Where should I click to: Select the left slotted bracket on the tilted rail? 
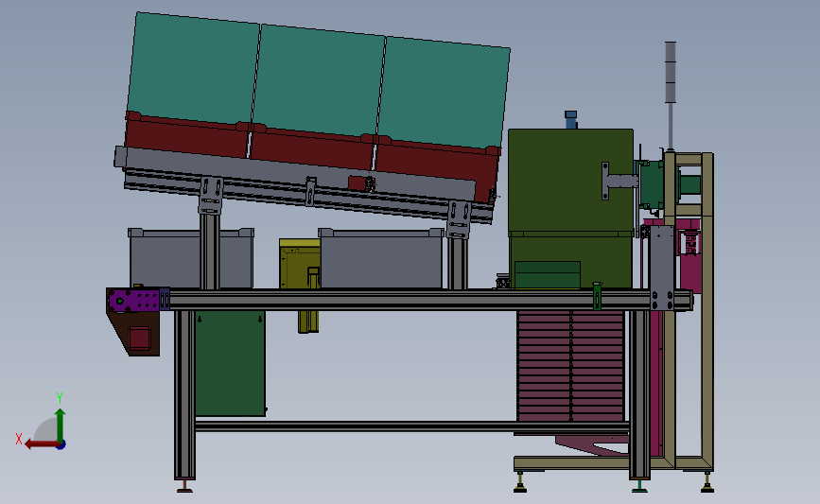coord(211,195)
